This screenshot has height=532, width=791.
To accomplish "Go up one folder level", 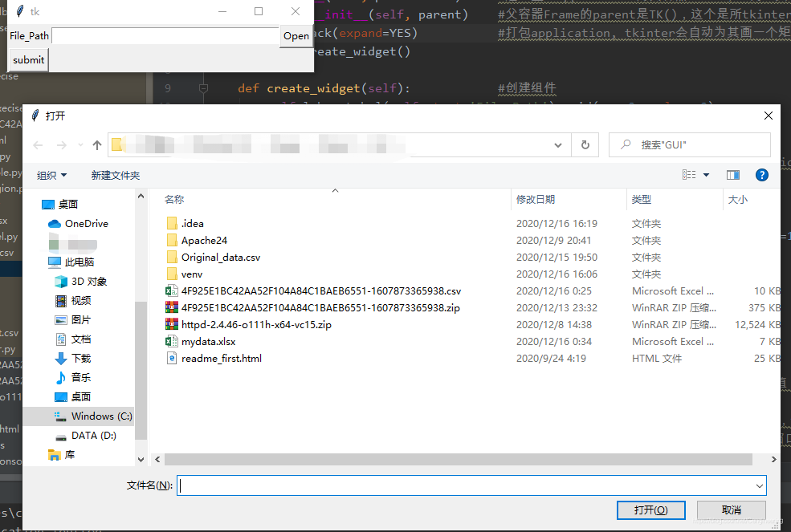I will click(97, 145).
